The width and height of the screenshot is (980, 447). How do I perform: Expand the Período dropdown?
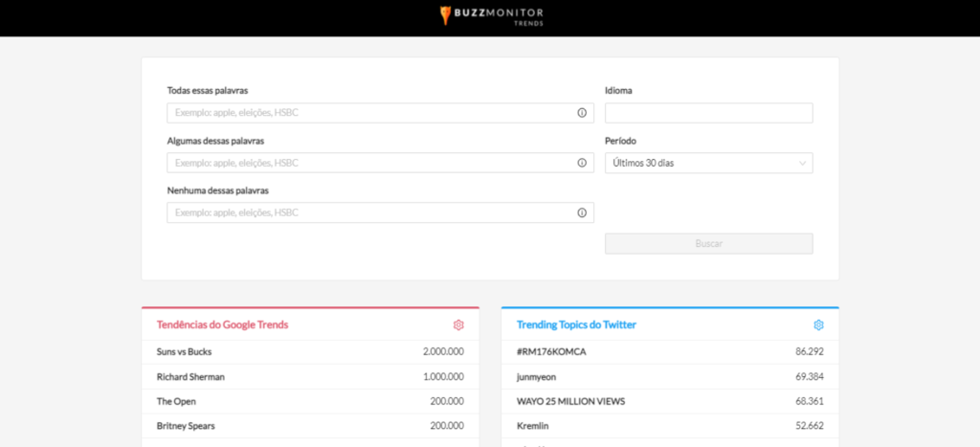tap(708, 164)
